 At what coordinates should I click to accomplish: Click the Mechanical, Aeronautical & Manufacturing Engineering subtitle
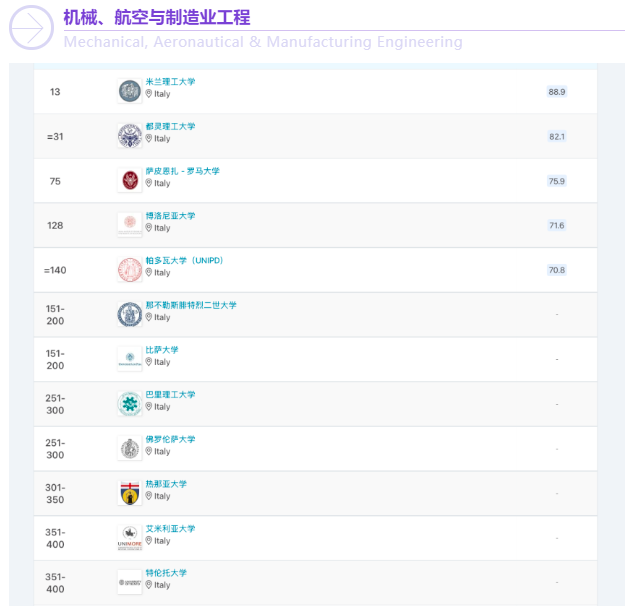[x=263, y=42]
